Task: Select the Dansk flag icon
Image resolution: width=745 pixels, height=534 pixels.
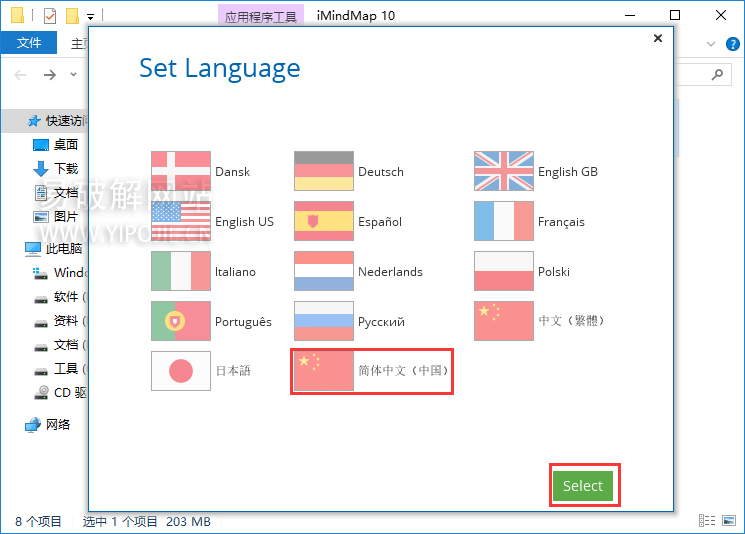Action: pos(181,171)
